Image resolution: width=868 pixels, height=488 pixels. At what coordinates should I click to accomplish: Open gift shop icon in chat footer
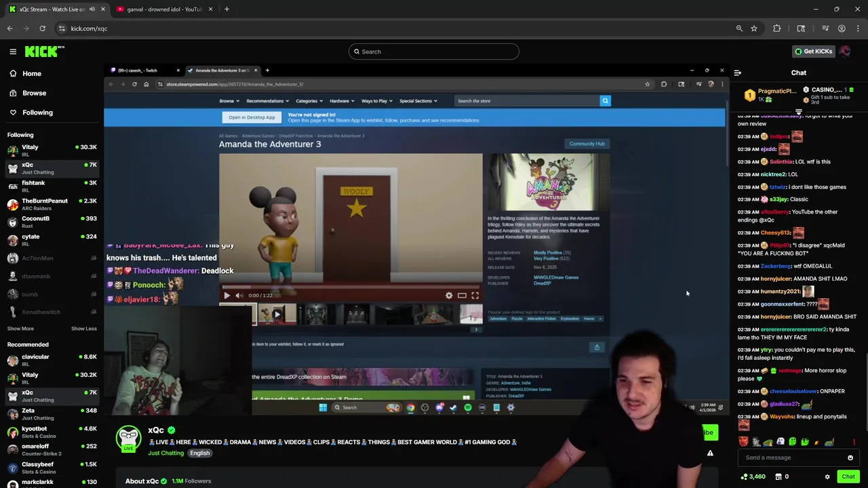click(x=779, y=476)
